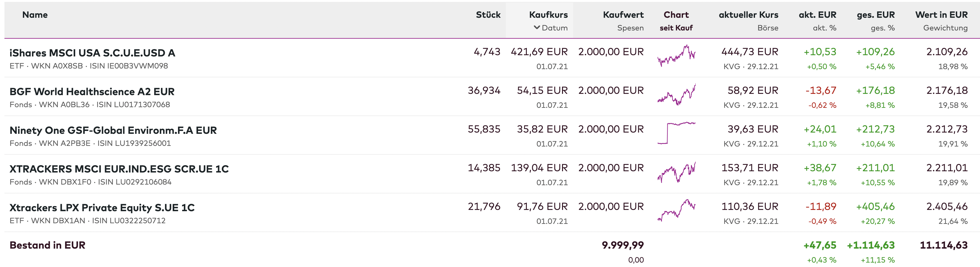Open Xtrackers LPX Private Equity S.UE 1C
Image resolution: width=980 pixels, height=267 pixels.
pos(102,208)
